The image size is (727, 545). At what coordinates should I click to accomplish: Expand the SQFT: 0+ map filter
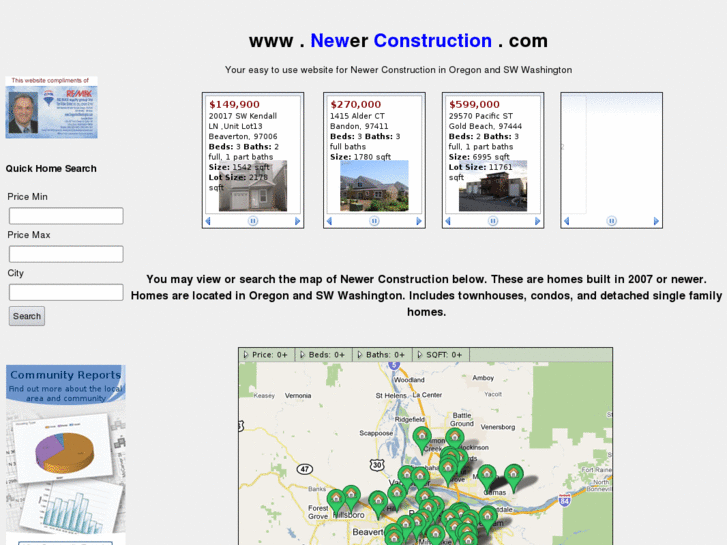[440, 355]
